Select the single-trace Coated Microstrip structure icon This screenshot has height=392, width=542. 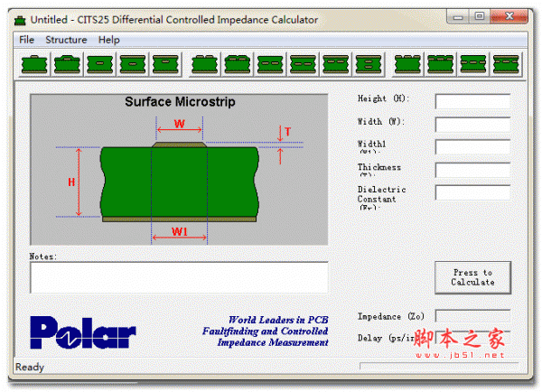click(x=67, y=64)
